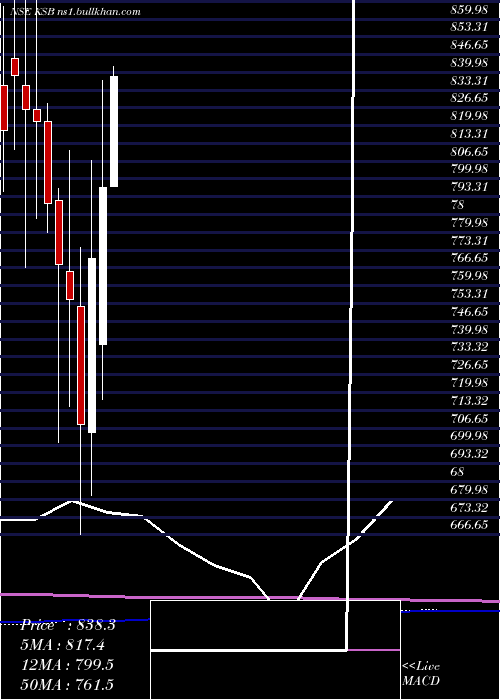This screenshot has width=500, height=700.
Task: Click the 673.32 axis value
Action: tap(469, 507)
